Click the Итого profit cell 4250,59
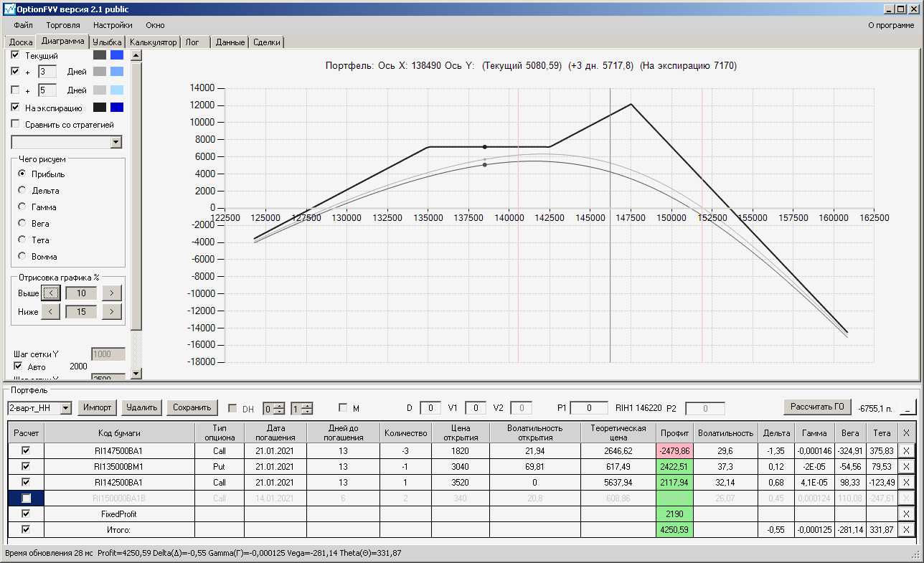Screen dimensions: 924x563 click(x=674, y=529)
